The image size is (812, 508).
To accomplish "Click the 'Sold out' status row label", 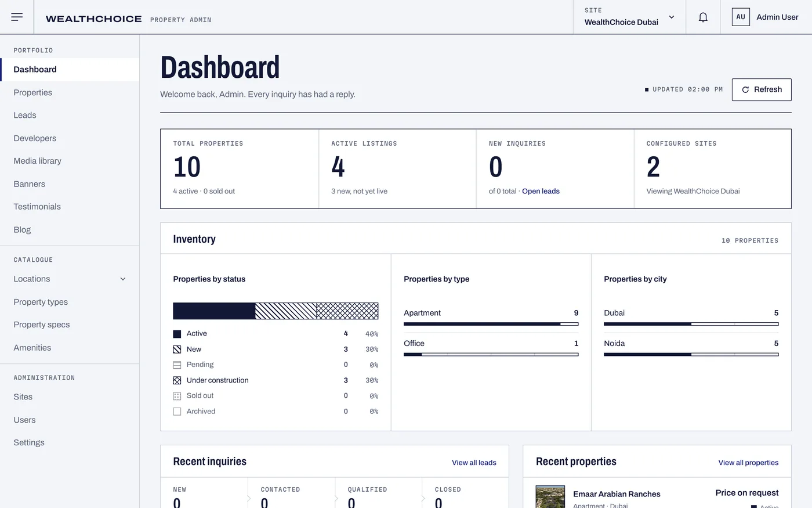I will tap(200, 396).
